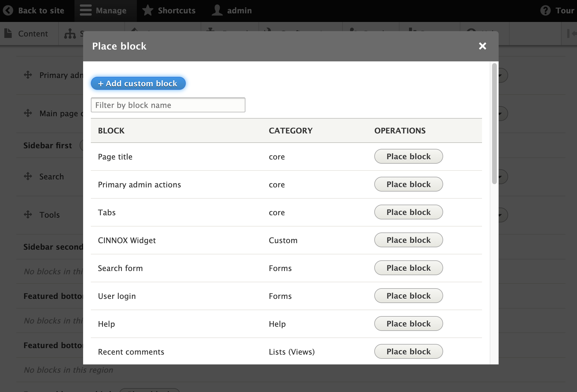The height and width of the screenshot is (392, 577).
Task: Open the Shortcuts toolbar tab
Action: (x=176, y=11)
